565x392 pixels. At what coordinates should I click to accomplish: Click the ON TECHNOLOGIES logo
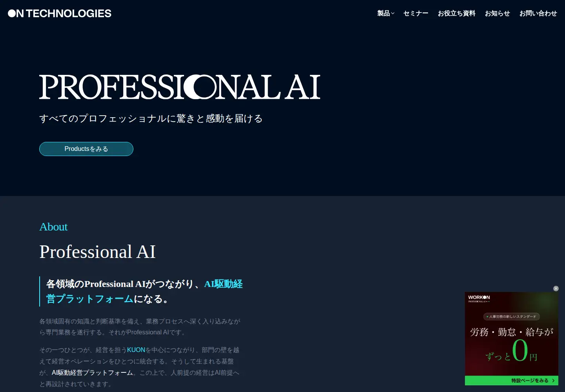(60, 13)
